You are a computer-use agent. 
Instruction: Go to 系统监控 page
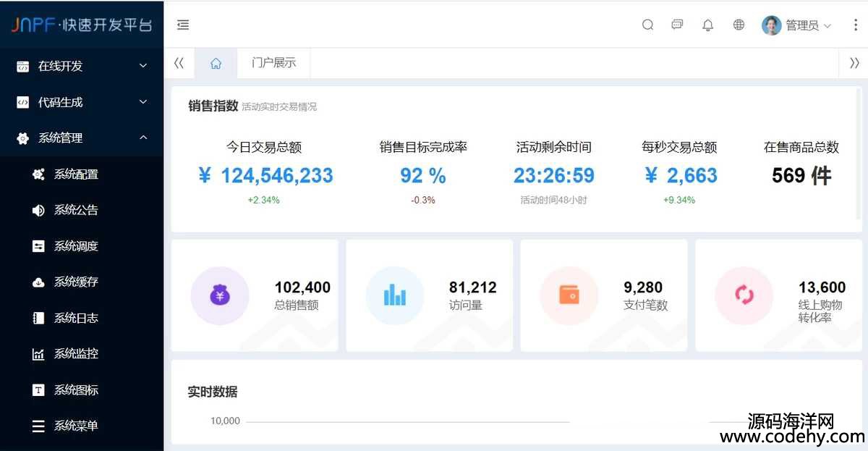[76, 354]
